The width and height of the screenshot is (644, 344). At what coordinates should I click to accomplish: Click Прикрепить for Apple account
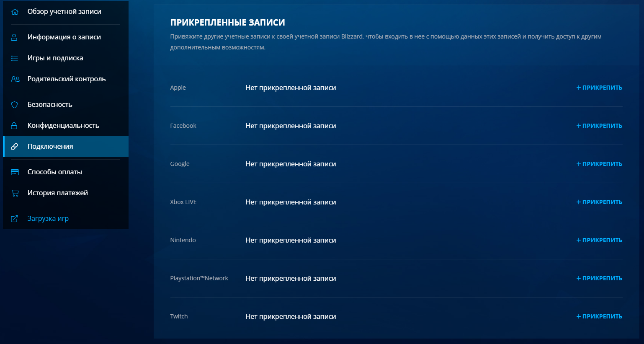599,88
